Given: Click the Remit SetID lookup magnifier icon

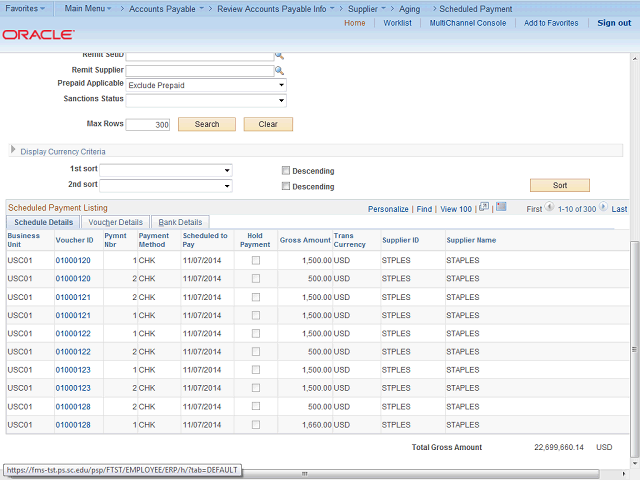Looking at the screenshot, I should click(x=280, y=56).
